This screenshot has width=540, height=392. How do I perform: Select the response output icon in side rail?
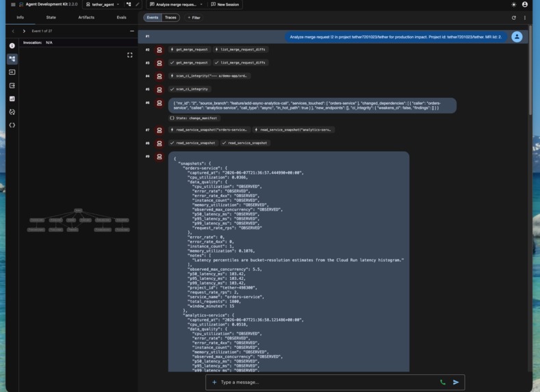click(x=12, y=86)
